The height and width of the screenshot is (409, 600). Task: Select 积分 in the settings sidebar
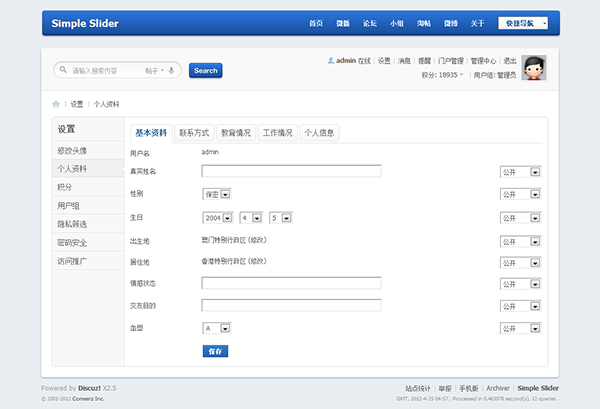[88, 187]
